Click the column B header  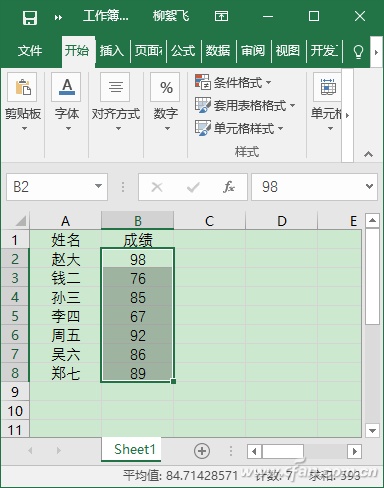click(138, 221)
